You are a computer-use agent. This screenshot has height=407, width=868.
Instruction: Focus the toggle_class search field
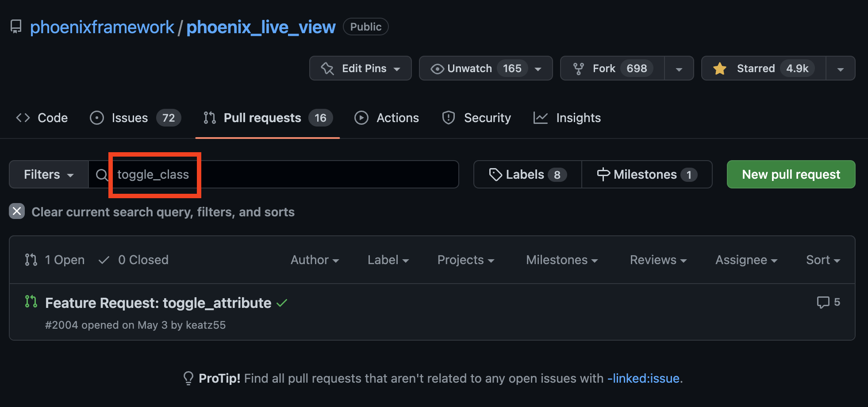(273, 174)
